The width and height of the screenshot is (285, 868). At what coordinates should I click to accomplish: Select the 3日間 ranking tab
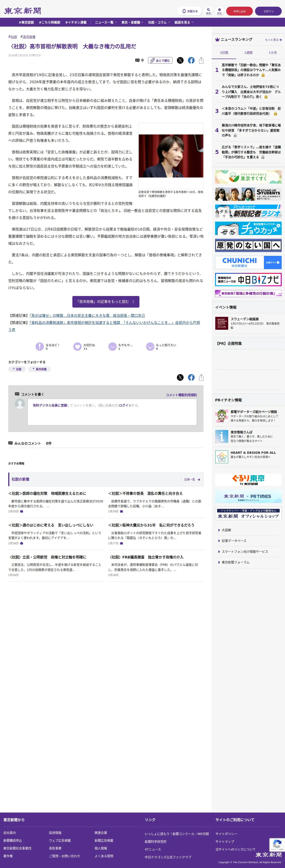pyautogui.click(x=224, y=53)
